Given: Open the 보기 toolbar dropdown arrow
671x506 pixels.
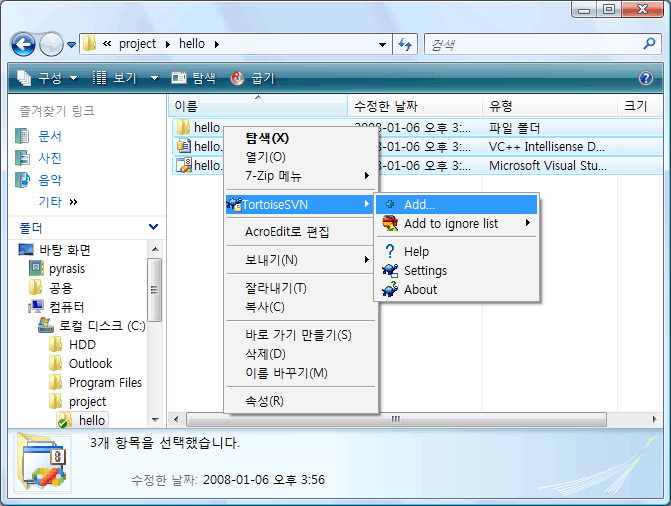Looking at the screenshot, I should [154, 78].
